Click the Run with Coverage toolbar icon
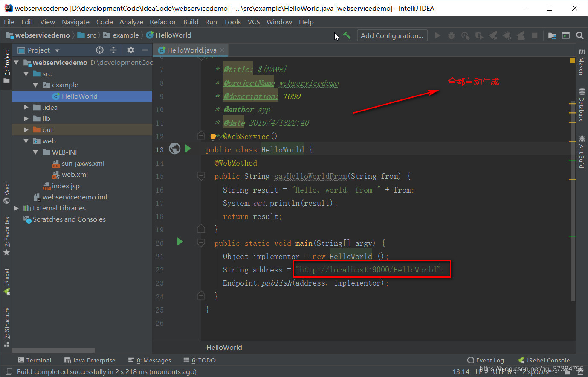This screenshot has width=588, height=377. (x=479, y=35)
